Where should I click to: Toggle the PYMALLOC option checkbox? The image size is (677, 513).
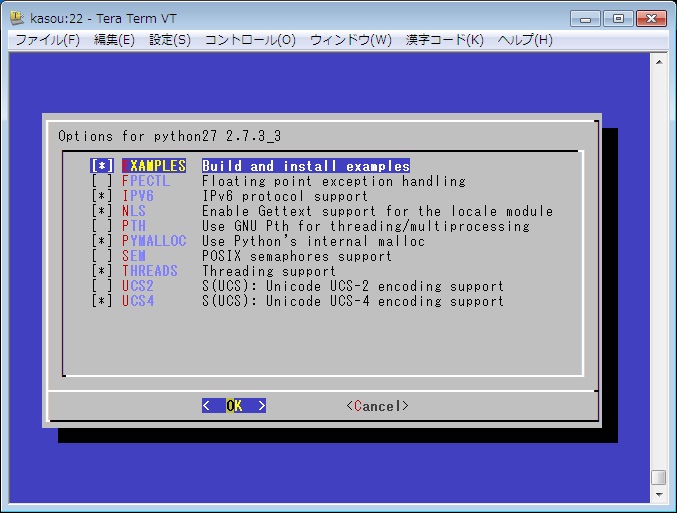point(102,241)
